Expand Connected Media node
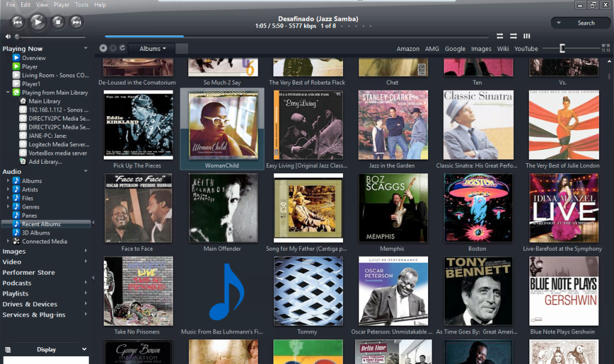 click(8, 241)
